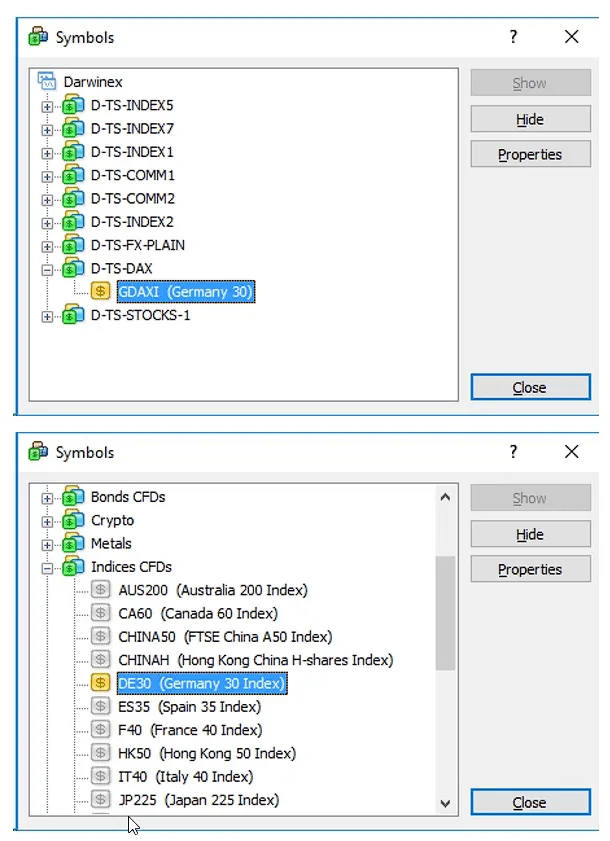Expand the D-TS-INDEX5 group

[x=47, y=106]
